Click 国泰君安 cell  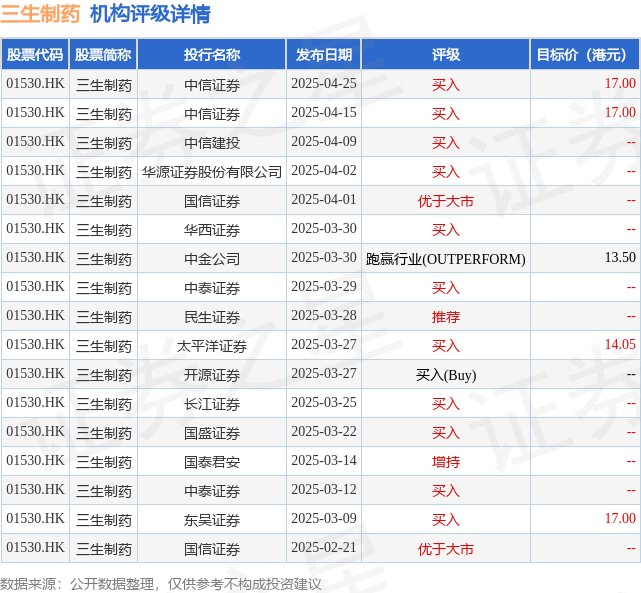[212, 462]
